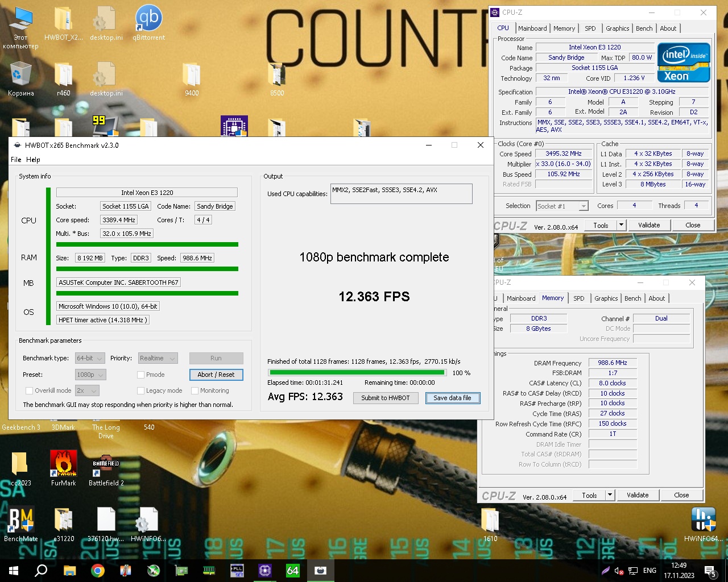
Task: Click Close button in lower CPU-Z window
Action: 681,495
